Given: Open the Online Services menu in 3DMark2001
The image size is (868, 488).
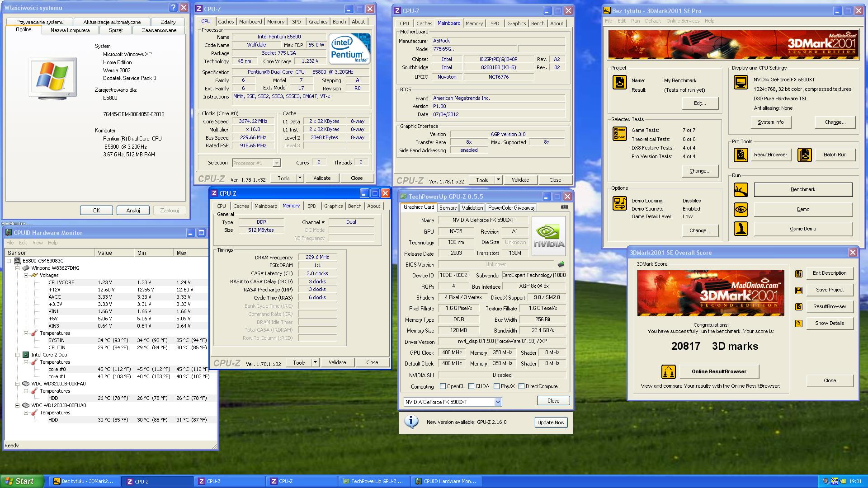Looking at the screenshot, I should [x=683, y=21].
